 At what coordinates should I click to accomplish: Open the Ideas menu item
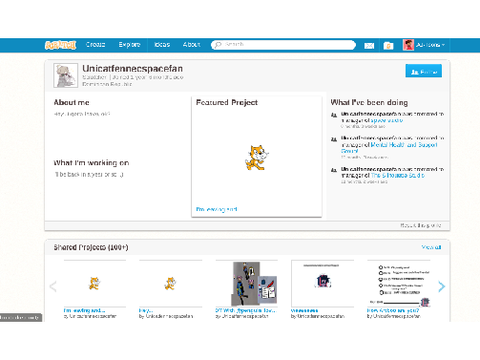tap(162, 45)
